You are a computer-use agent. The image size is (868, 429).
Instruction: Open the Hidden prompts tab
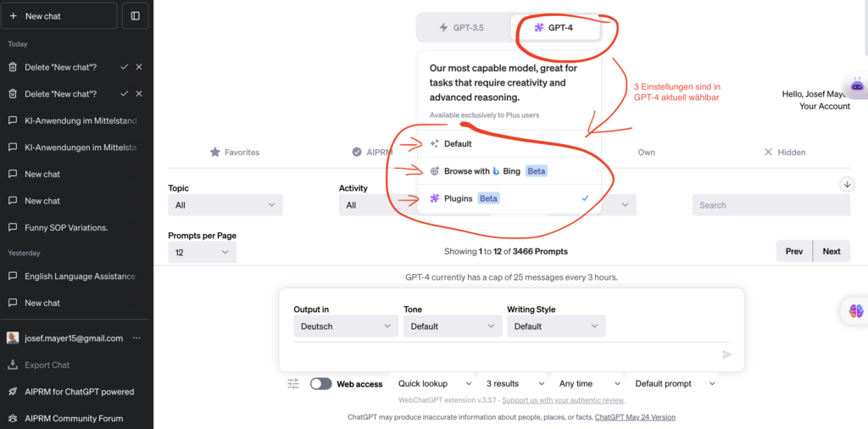[784, 153]
